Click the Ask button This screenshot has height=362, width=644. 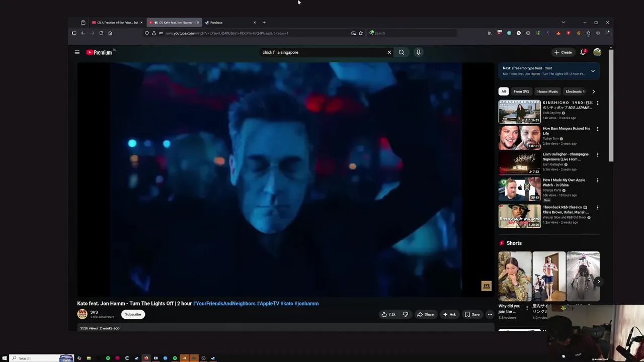pyautogui.click(x=449, y=314)
